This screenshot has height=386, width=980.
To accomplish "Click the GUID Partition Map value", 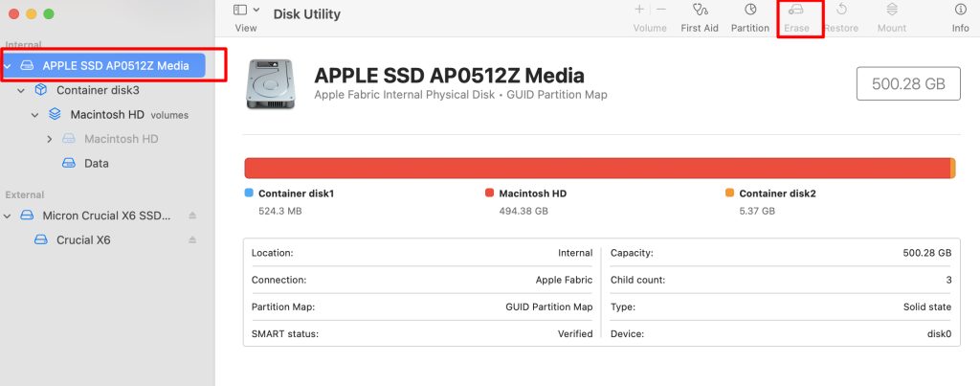I will [x=548, y=307].
